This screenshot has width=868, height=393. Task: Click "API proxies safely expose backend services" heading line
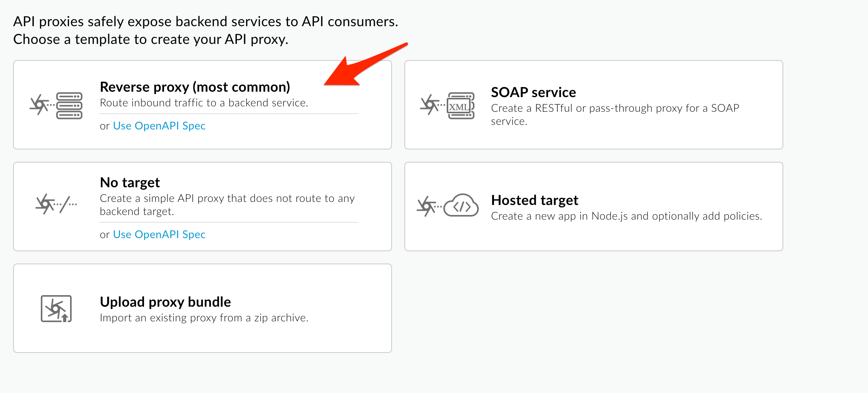point(206,22)
